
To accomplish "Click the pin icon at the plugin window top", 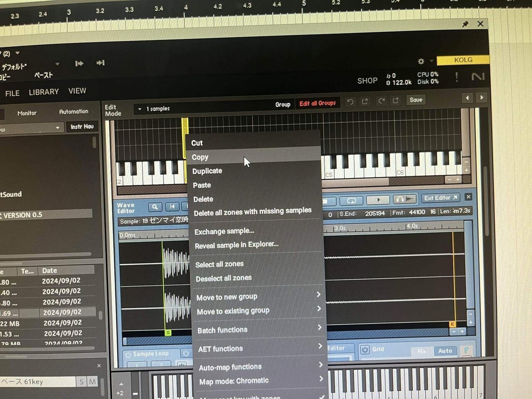I will click(465, 24).
